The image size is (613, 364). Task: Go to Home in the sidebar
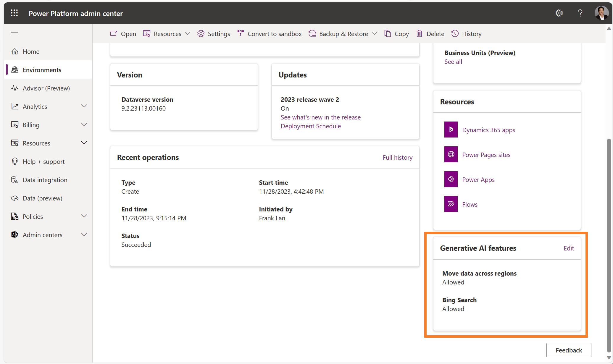31,51
